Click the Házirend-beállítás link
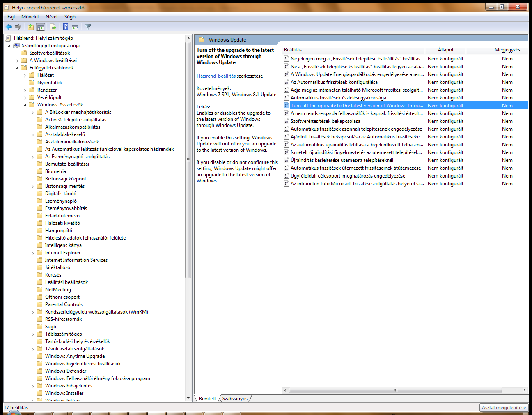 216,76
